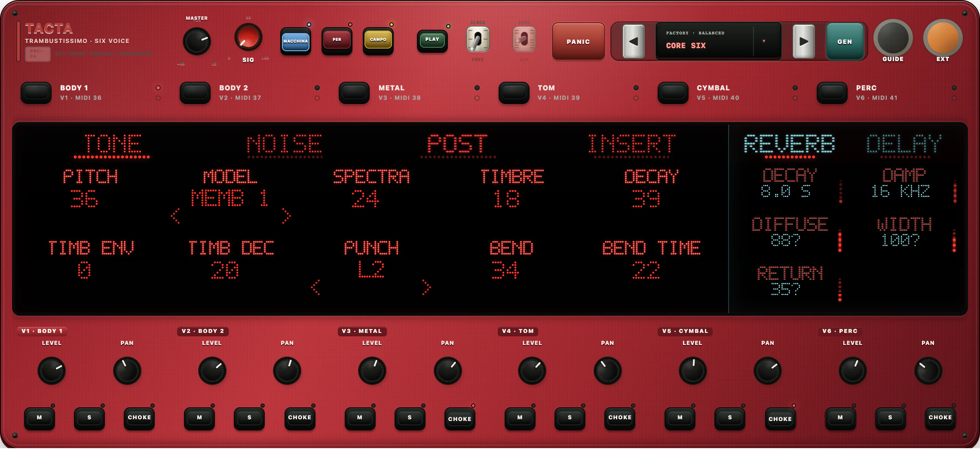Click the PITCH value 36
Viewport: 980px width, 449px height.
pyautogui.click(x=85, y=199)
